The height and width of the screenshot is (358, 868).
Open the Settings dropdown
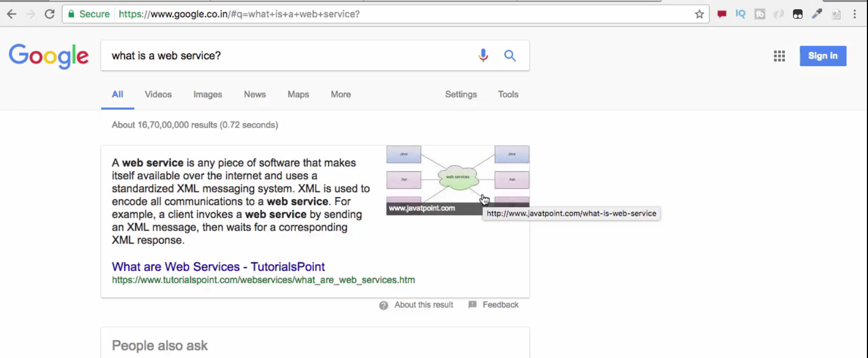pos(461,94)
